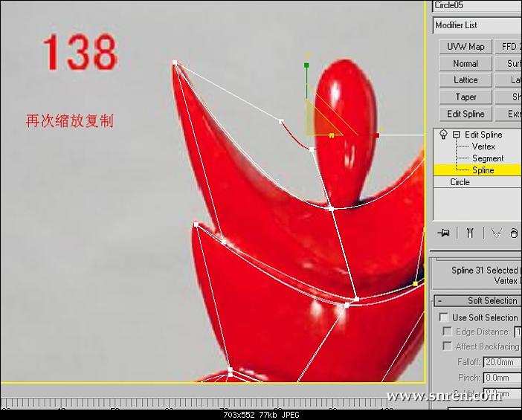The image size is (522, 420).
Task: Grab the green Y-axis gizmo handle
Action: [306, 65]
